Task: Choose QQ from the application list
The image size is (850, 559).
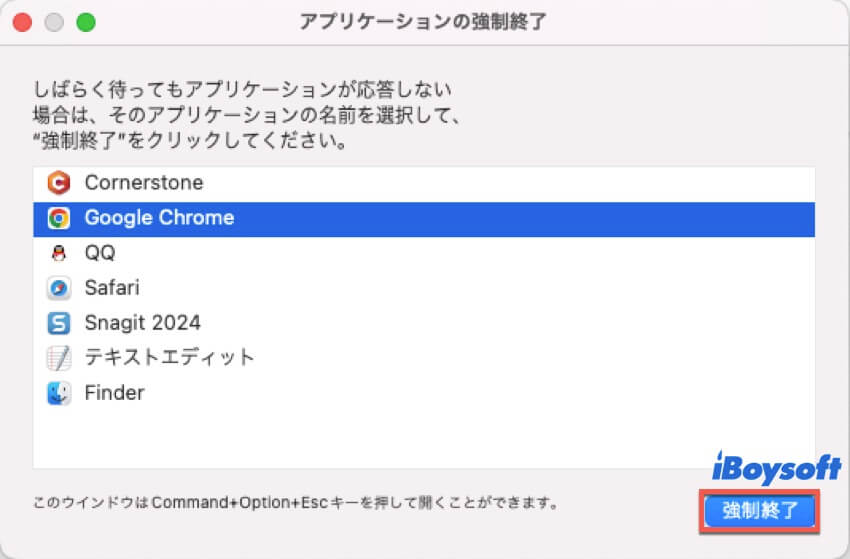Action: (x=424, y=253)
